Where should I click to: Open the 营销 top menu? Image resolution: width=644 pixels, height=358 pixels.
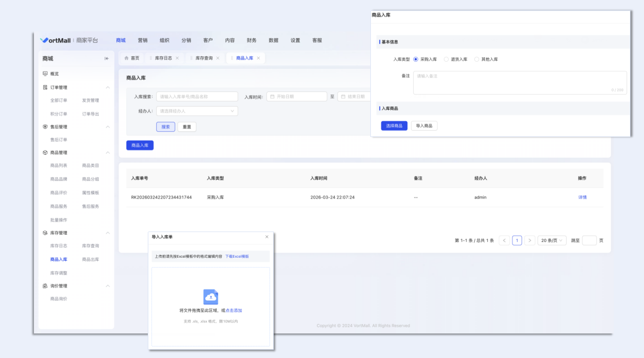point(143,40)
